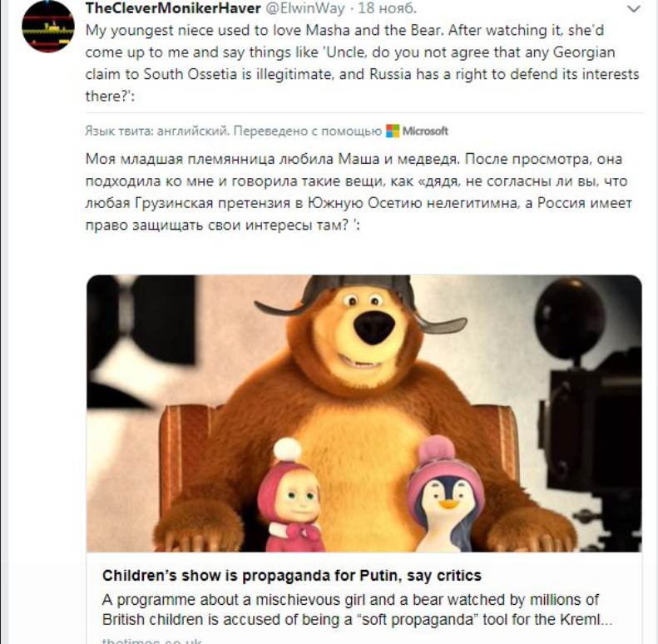Click the article description snippet text
The image size is (658, 644).
[x=350, y=610]
